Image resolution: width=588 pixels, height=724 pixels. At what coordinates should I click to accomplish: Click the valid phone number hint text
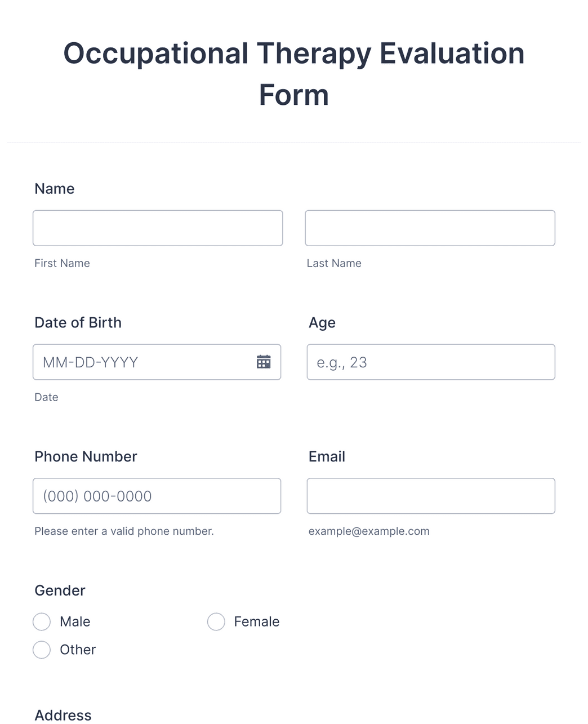click(124, 531)
